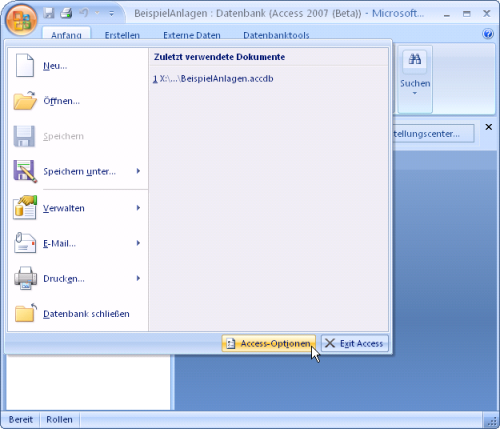Click the round Office button
This screenshot has width=500, height=429.
(21, 19)
